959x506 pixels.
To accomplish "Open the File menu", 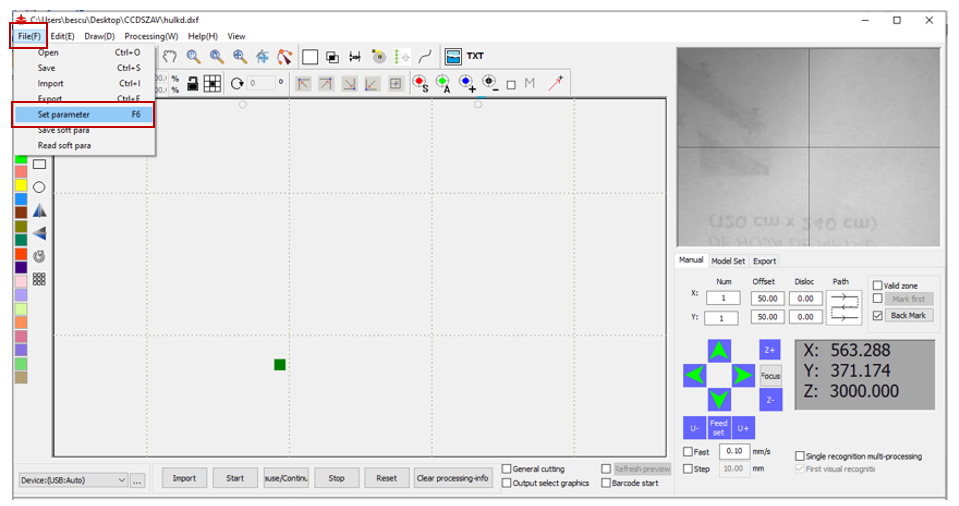I will pyautogui.click(x=29, y=36).
